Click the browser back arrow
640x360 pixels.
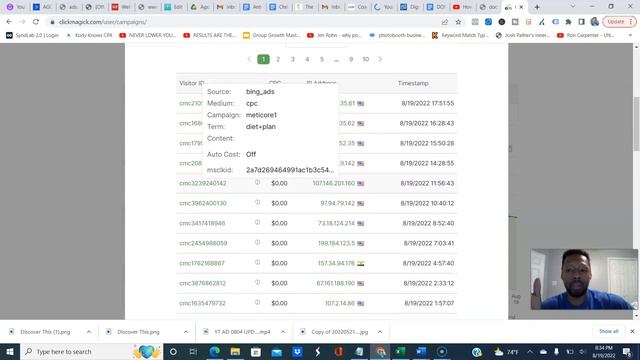click(9, 22)
